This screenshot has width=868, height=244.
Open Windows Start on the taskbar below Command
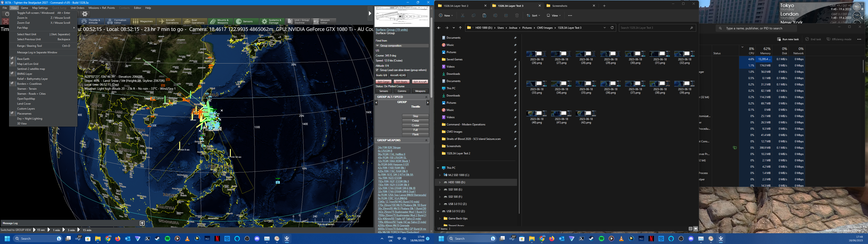[x=7, y=239]
